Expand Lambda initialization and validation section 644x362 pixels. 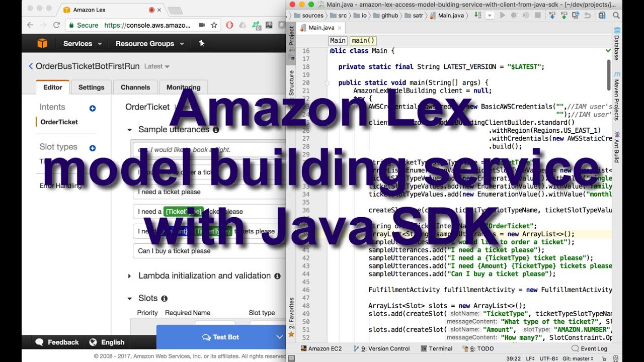[130, 276]
